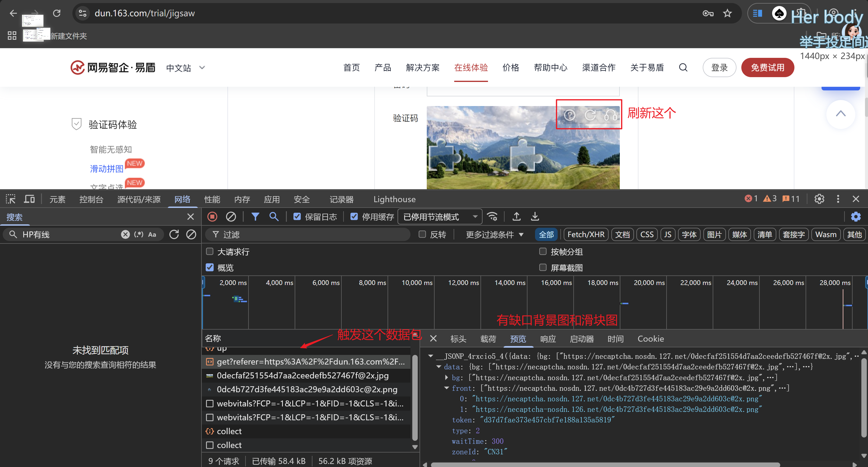The image size is (868, 467).
Task: Open DevTools settings gear
Action: pos(819,199)
